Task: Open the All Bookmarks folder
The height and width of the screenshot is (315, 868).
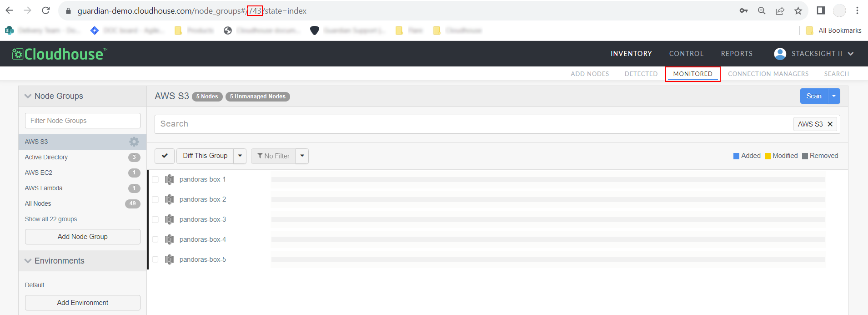Action: click(x=834, y=30)
